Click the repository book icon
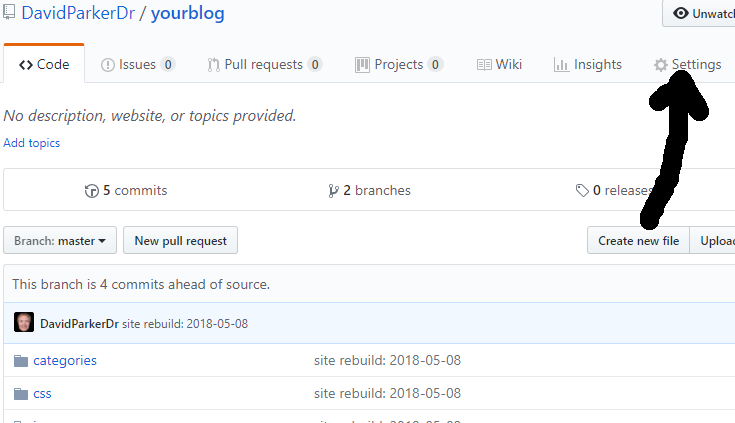 click(9, 12)
